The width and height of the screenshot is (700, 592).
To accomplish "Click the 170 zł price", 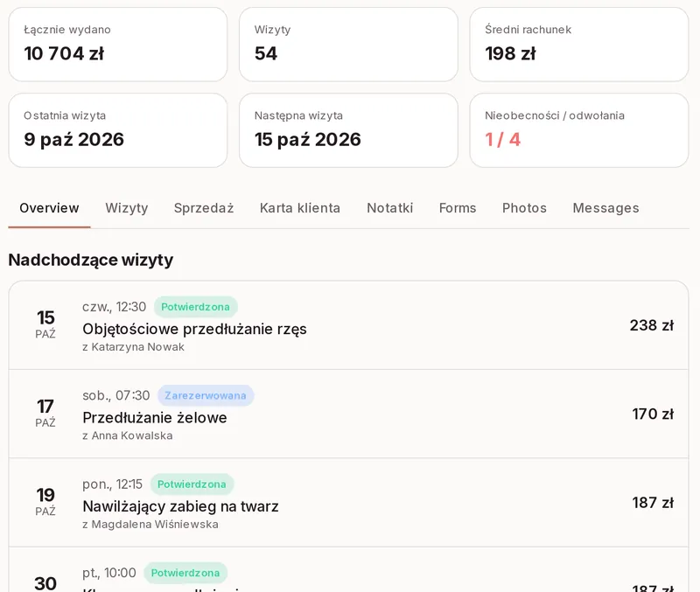I will click(x=653, y=414).
